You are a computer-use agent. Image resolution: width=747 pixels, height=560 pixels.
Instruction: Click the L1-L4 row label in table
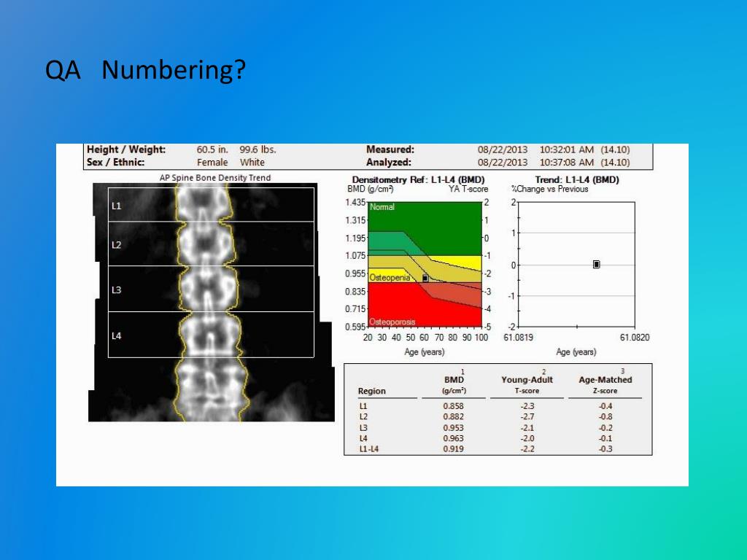click(368, 448)
